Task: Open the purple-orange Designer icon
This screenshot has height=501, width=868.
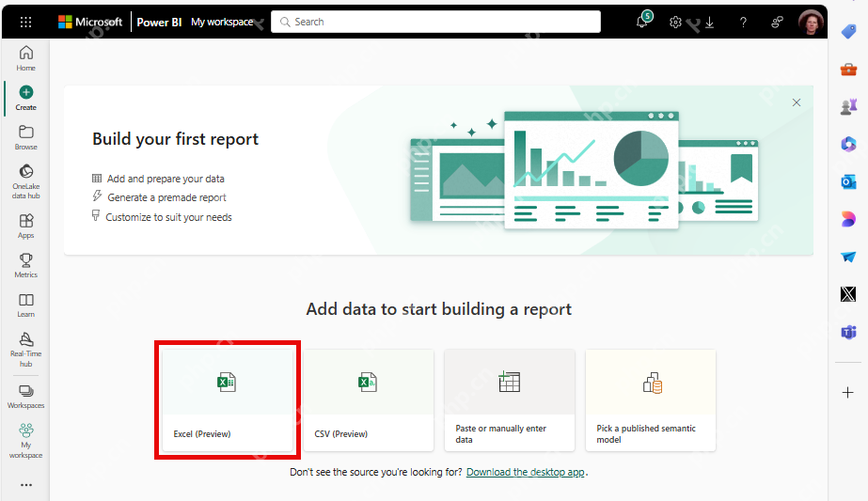Action: point(848,219)
